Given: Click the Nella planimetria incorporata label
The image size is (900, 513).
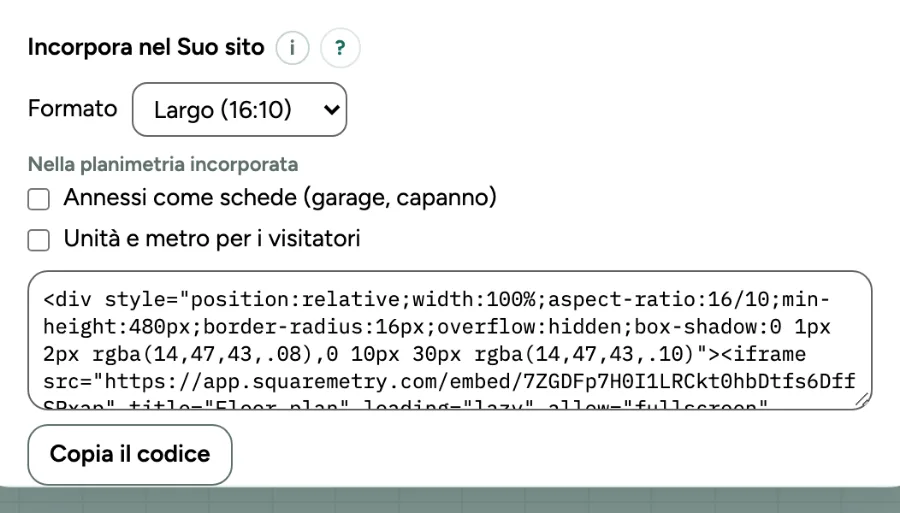Looking at the screenshot, I should [163, 165].
